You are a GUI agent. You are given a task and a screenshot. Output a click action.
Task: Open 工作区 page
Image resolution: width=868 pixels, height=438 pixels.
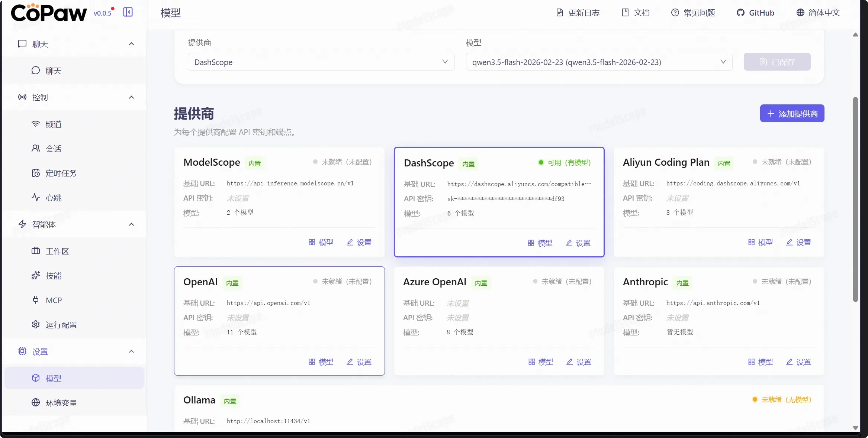[x=74, y=251]
